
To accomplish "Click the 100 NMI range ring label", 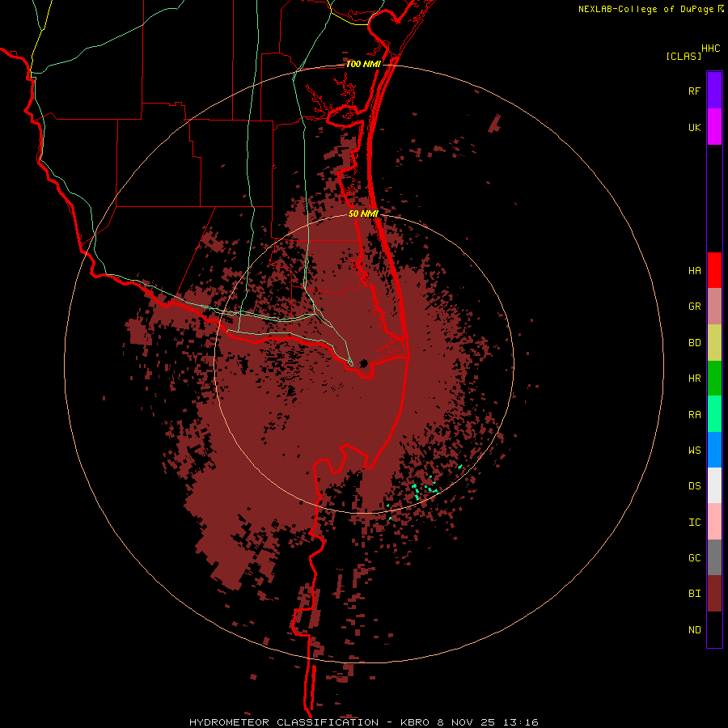I will click(363, 64).
